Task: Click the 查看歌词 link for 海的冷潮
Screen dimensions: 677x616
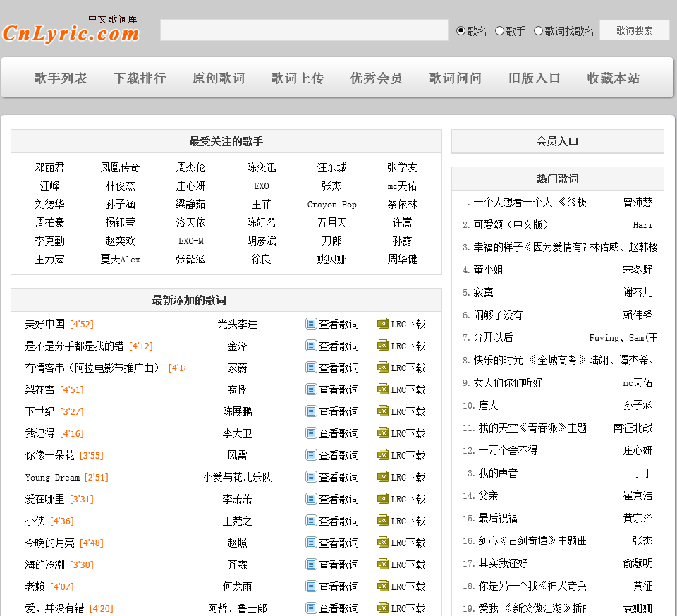Action: 339,564
